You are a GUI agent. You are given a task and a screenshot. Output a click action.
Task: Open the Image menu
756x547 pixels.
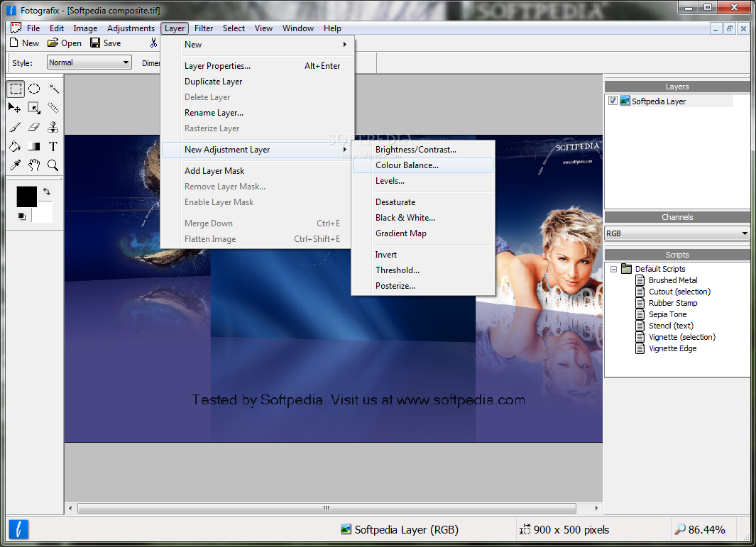(x=85, y=28)
